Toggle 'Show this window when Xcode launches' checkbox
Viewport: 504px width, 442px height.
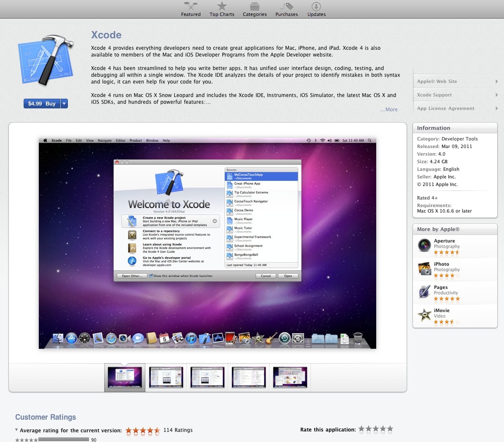click(x=151, y=276)
